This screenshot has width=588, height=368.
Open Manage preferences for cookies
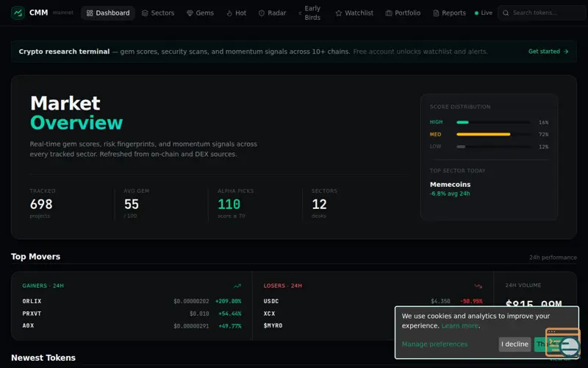point(434,344)
